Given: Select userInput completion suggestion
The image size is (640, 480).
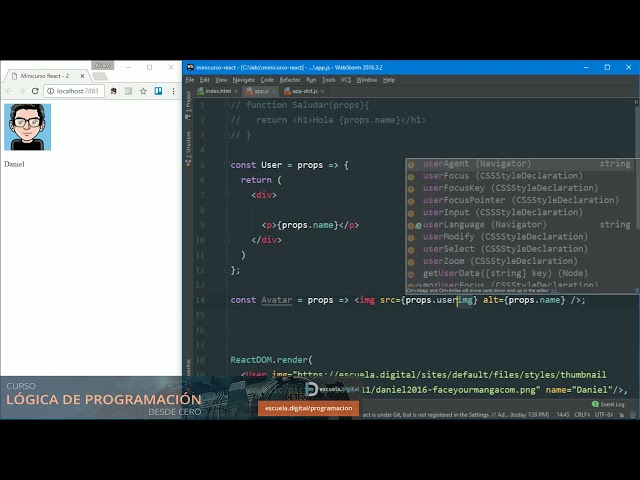Looking at the screenshot, I should click(x=520, y=212).
